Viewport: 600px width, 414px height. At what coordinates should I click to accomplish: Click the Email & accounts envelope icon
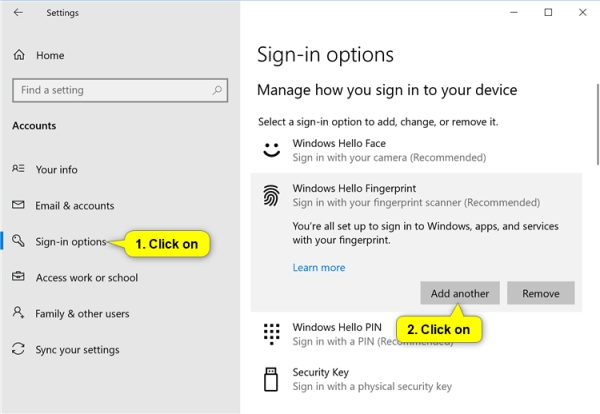pyautogui.click(x=18, y=205)
